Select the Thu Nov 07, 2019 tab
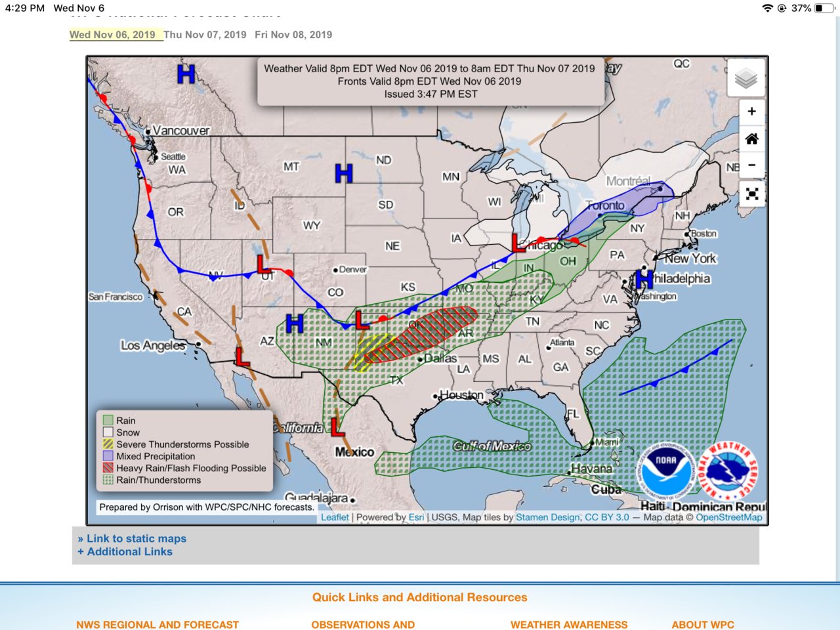The width and height of the screenshot is (840, 630). coord(205,35)
